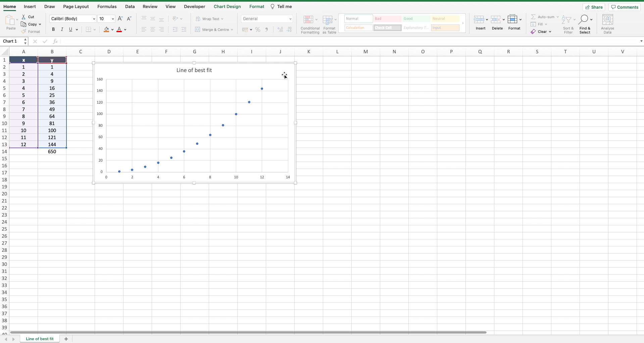Apply italic formatting
This screenshot has height=343, width=644.
(x=62, y=29)
